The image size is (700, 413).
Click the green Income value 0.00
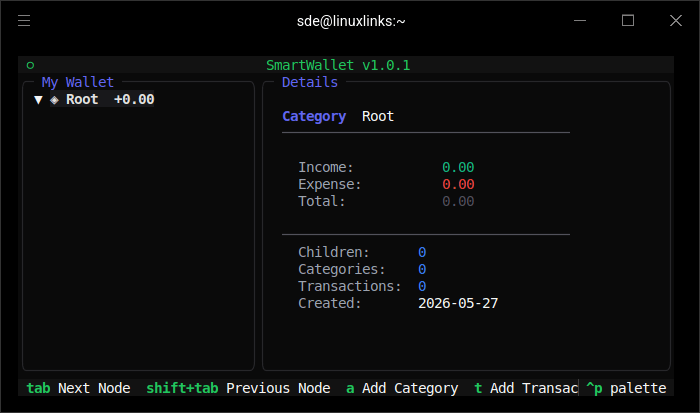(x=458, y=167)
